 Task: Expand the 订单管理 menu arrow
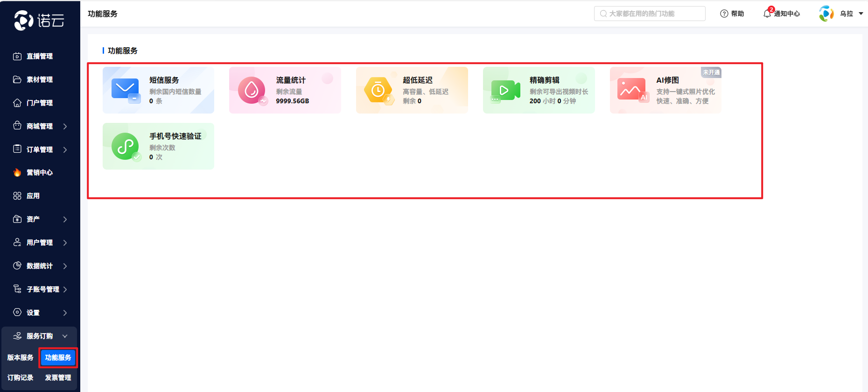(x=65, y=150)
